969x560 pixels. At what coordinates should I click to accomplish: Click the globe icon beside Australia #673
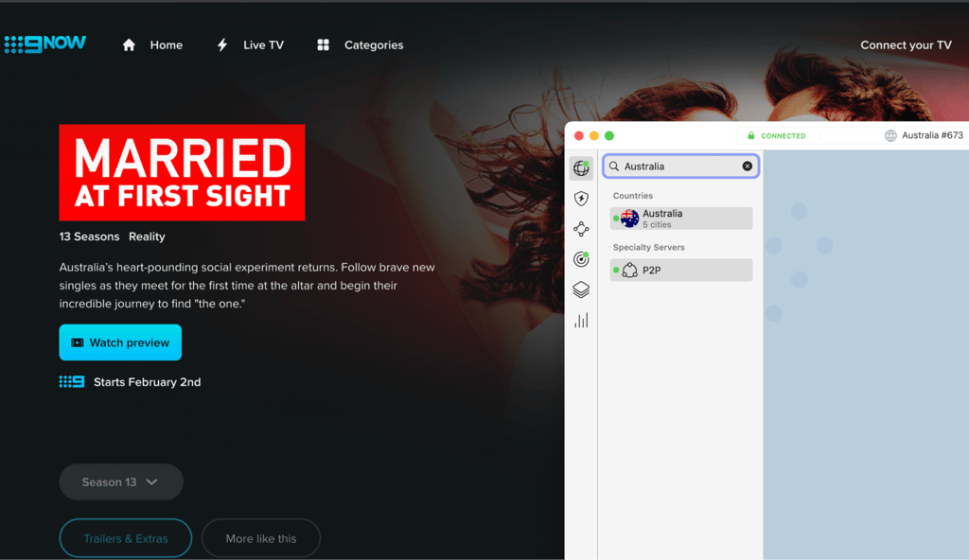point(890,135)
